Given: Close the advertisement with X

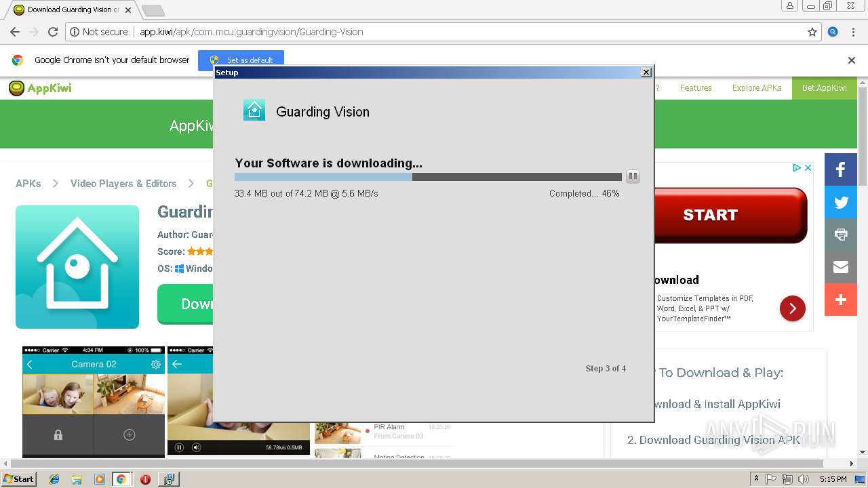Looking at the screenshot, I should [x=808, y=167].
